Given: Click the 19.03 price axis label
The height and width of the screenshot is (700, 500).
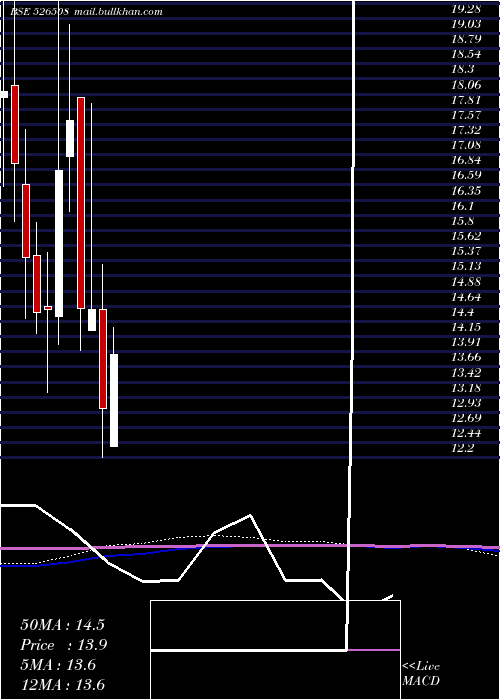Looking at the screenshot, I should (466, 24).
